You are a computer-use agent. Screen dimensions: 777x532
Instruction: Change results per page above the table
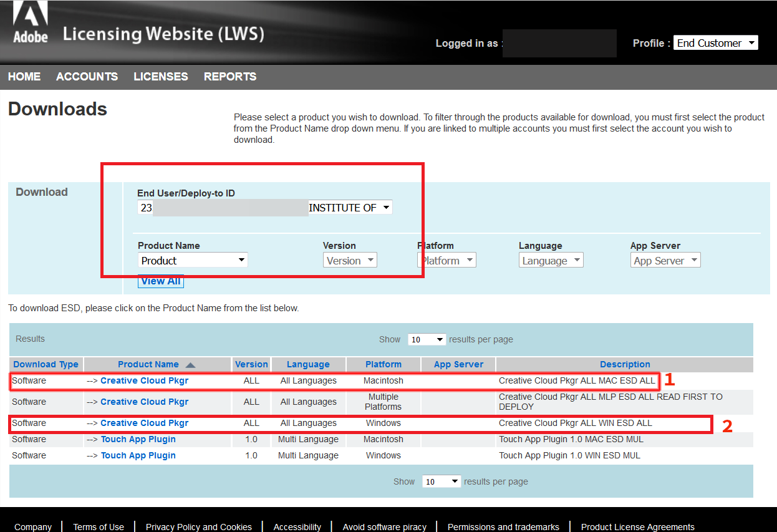coord(427,339)
